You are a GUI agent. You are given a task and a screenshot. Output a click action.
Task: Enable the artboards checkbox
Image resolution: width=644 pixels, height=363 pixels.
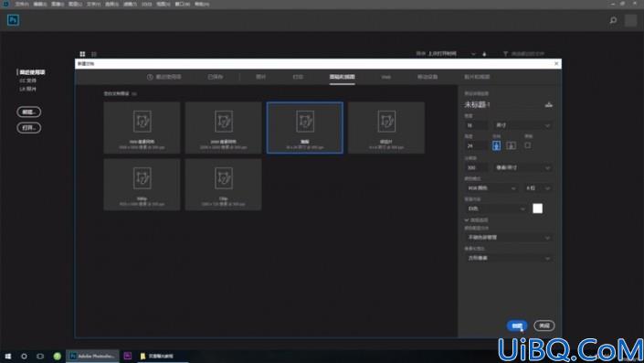(528, 145)
